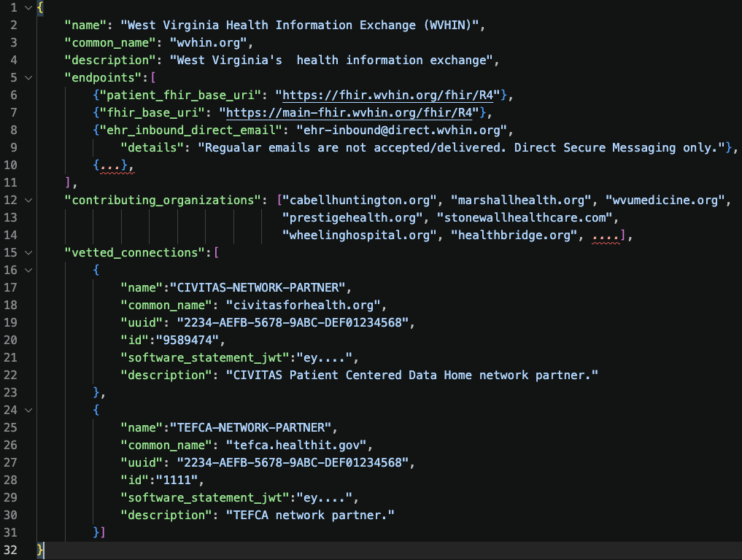
Task: Collapse the "vetted_connections" fold chevron
Action: (28, 252)
